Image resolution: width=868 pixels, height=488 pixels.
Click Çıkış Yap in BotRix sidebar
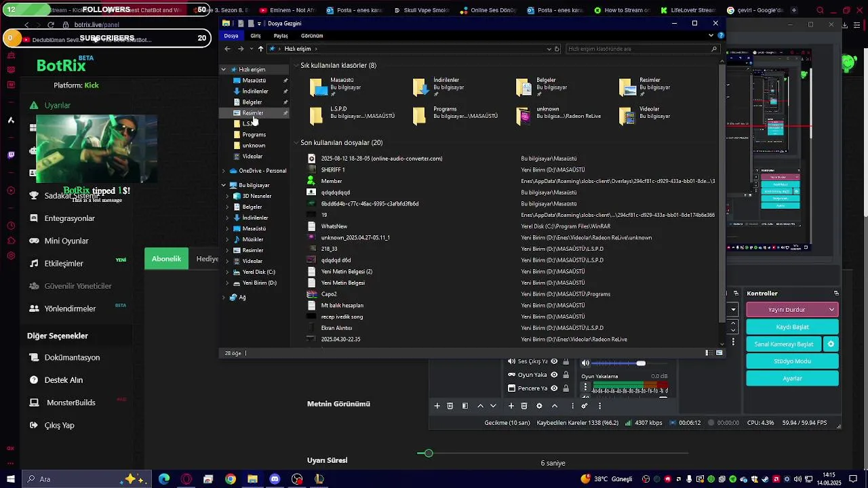[x=59, y=425]
